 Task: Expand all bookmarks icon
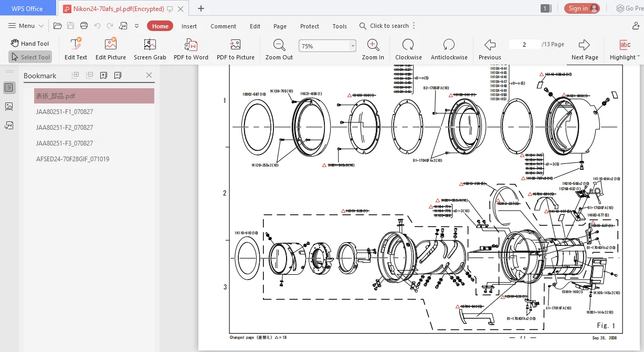pos(76,75)
